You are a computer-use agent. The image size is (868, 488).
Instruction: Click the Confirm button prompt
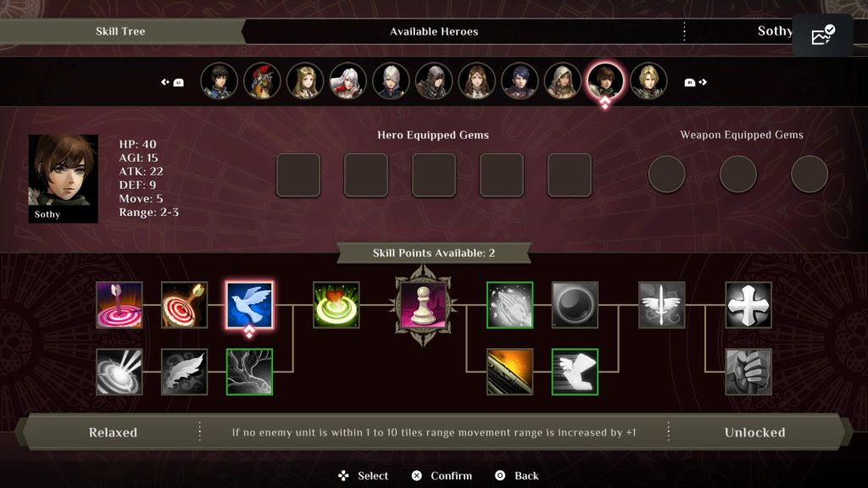[x=442, y=476]
